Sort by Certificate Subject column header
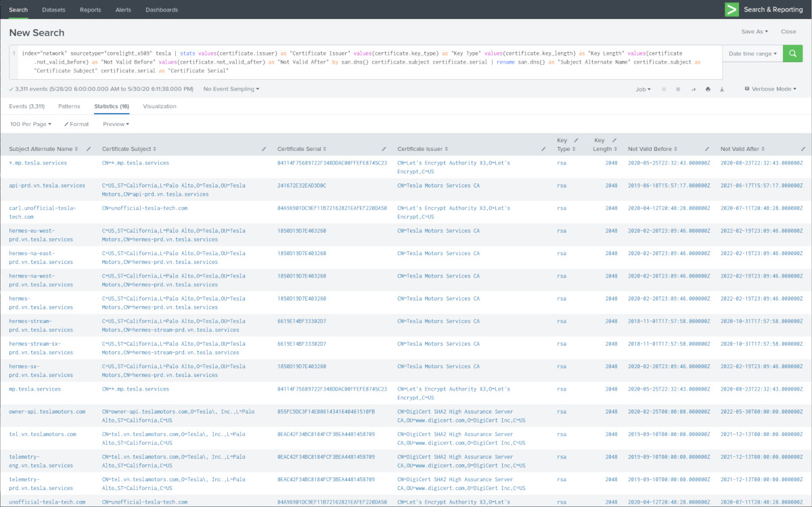This screenshot has width=812, height=507. [x=129, y=149]
